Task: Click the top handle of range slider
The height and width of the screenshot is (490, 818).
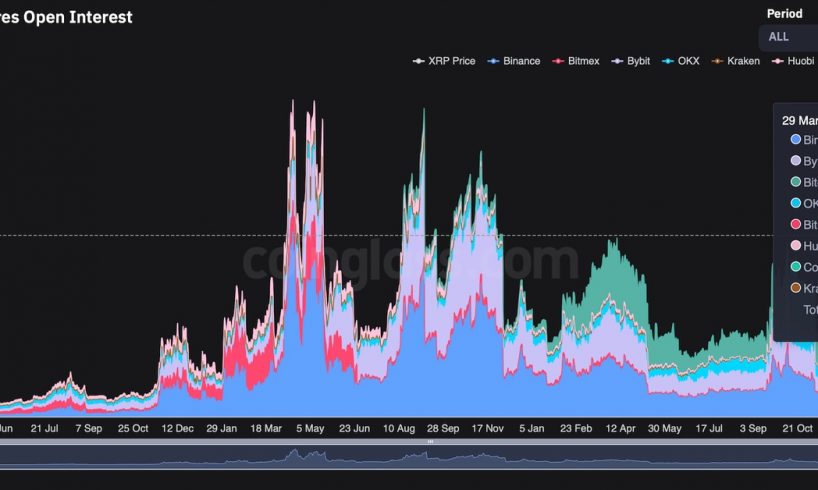Action: click(x=432, y=441)
